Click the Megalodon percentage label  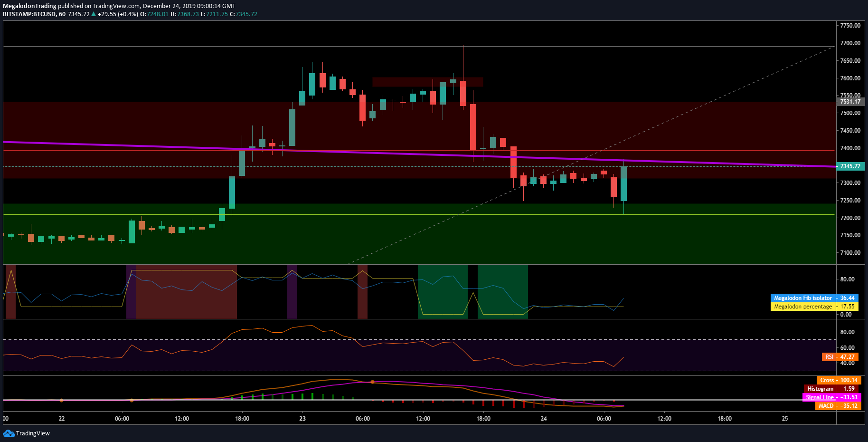803,307
